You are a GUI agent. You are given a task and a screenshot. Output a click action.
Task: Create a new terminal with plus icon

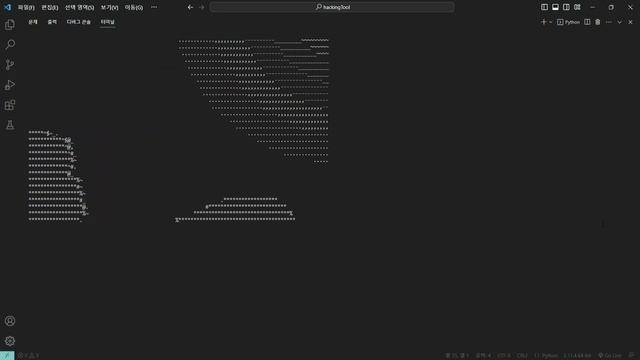coord(543,22)
